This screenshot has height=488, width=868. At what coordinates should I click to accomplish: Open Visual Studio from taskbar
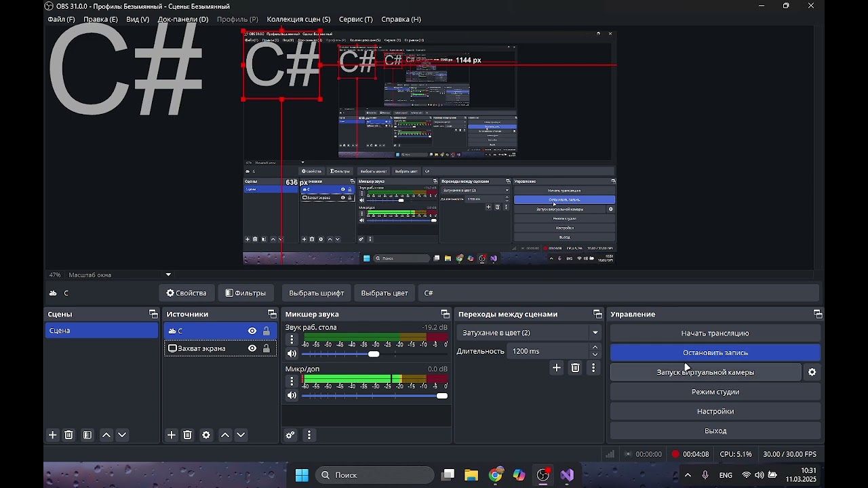click(x=567, y=475)
